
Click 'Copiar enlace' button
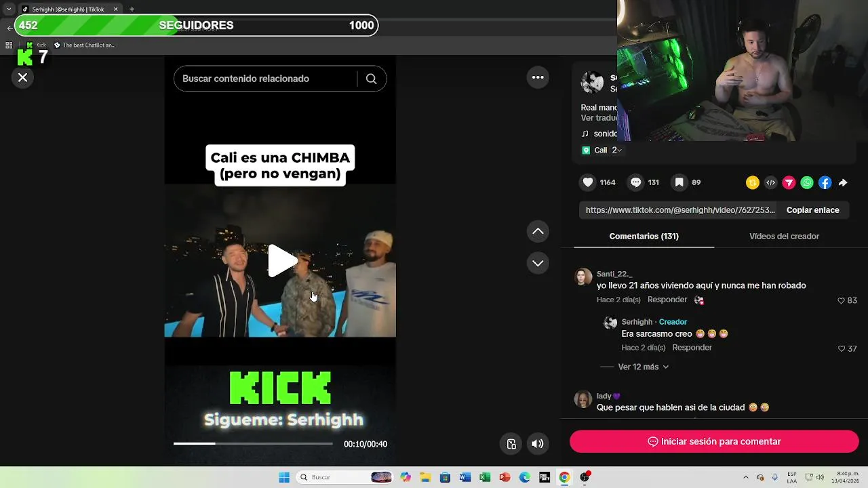click(812, 210)
